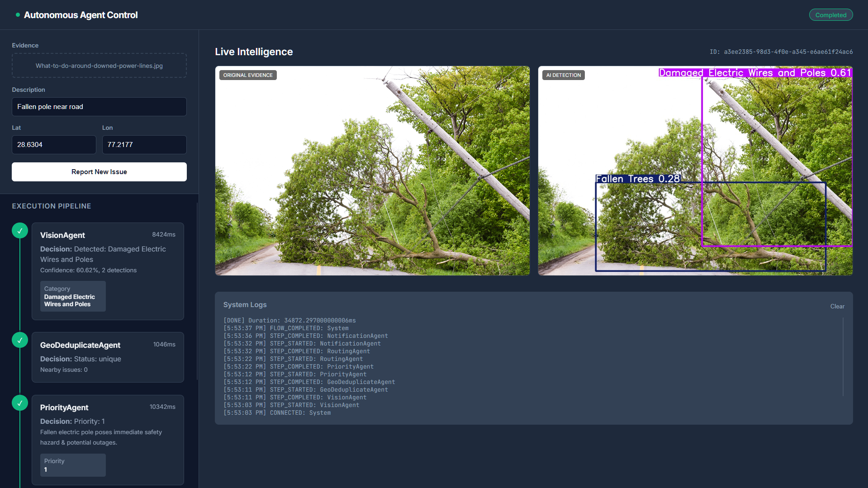
Task: Click the Priority value chip showing 1
Action: click(x=73, y=465)
